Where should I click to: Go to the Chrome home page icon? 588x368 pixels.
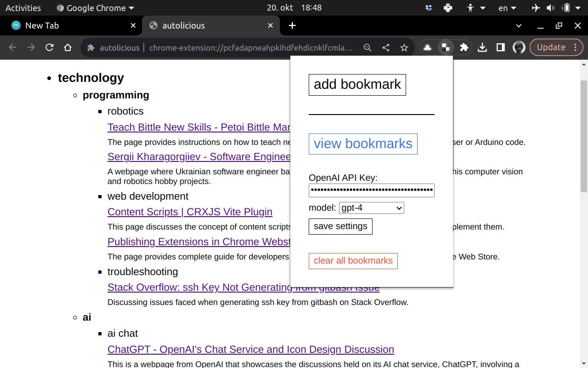tap(68, 47)
